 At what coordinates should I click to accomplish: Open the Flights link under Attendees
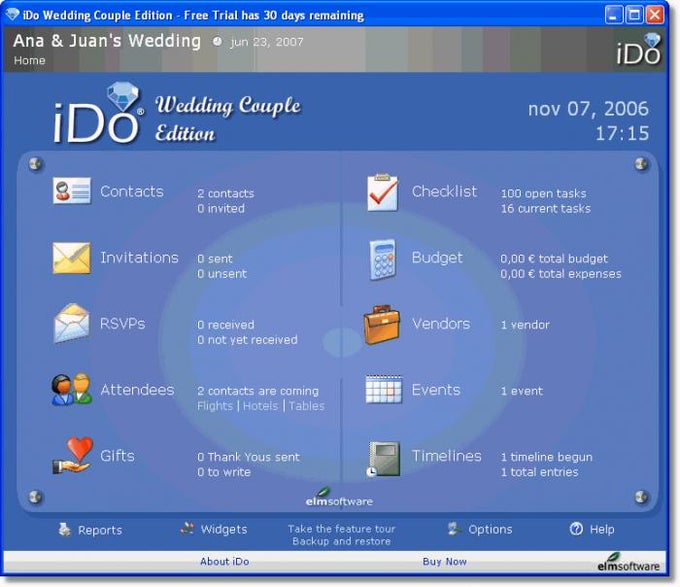(x=215, y=406)
